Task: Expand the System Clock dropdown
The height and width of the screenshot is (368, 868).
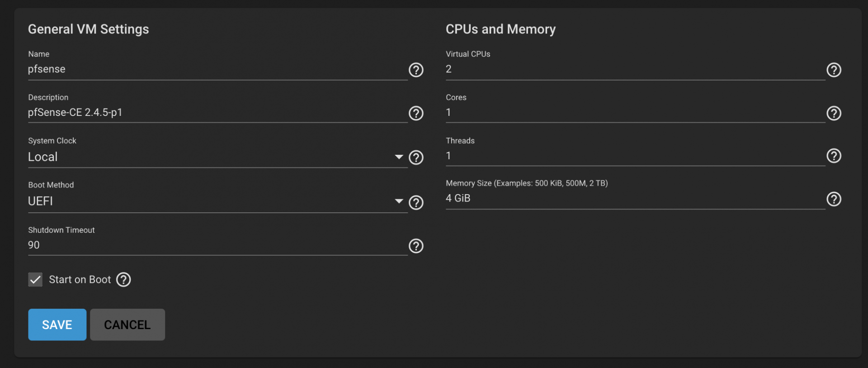Action: (x=217, y=157)
